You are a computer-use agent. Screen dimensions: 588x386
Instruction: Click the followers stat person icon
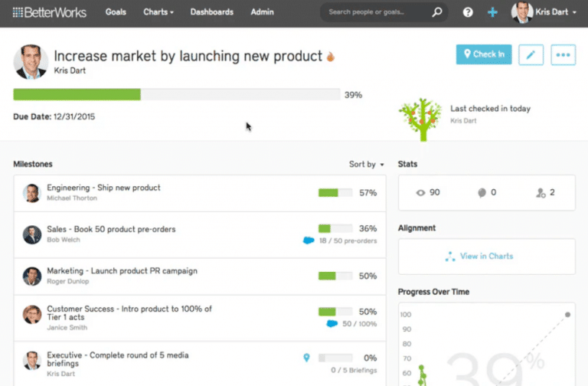541,193
